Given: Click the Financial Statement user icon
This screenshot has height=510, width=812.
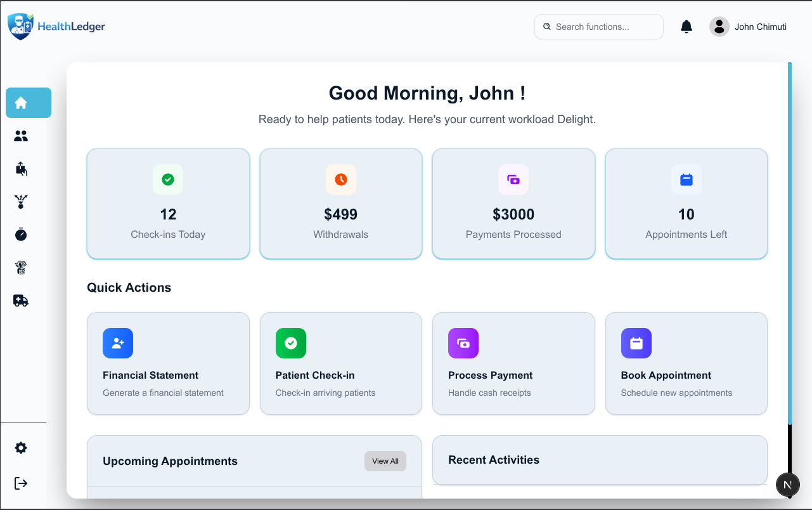Looking at the screenshot, I should (x=118, y=343).
